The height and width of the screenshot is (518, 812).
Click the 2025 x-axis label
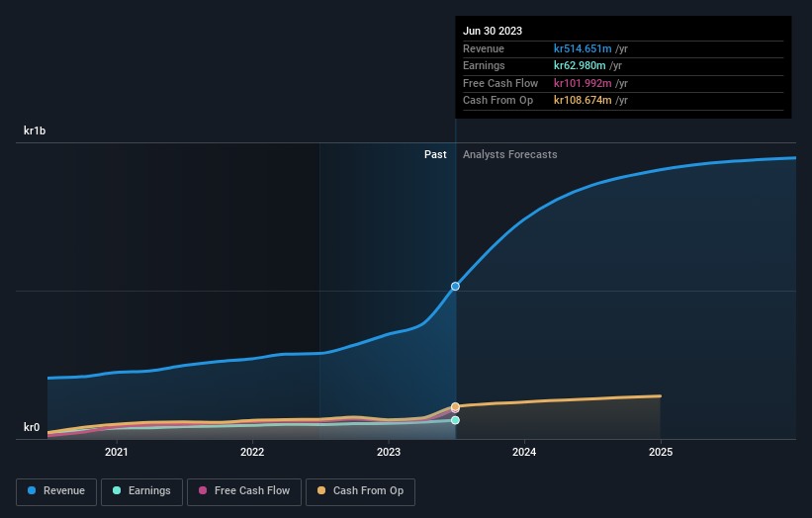click(x=661, y=452)
